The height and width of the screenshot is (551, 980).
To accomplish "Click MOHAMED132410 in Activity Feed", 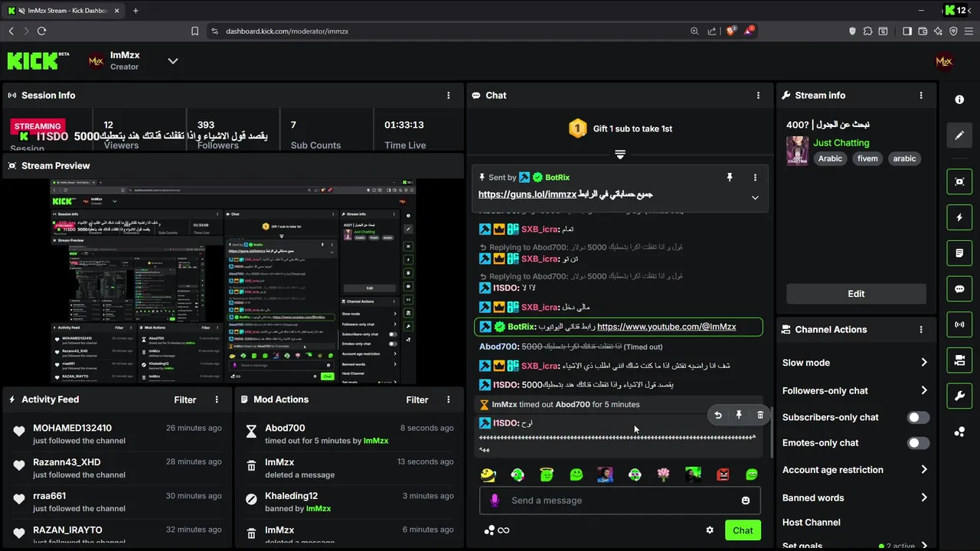I will click(x=72, y=429).
